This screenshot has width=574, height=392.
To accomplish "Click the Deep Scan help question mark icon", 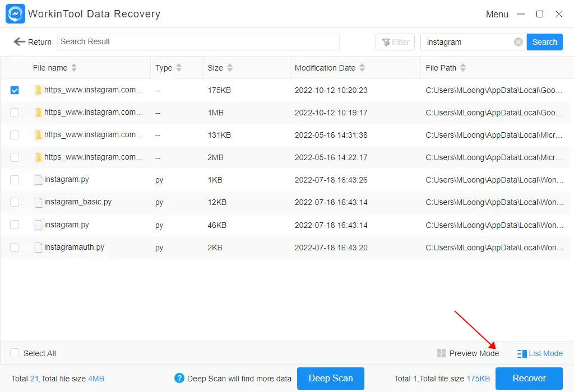I will tap(179, 378).
